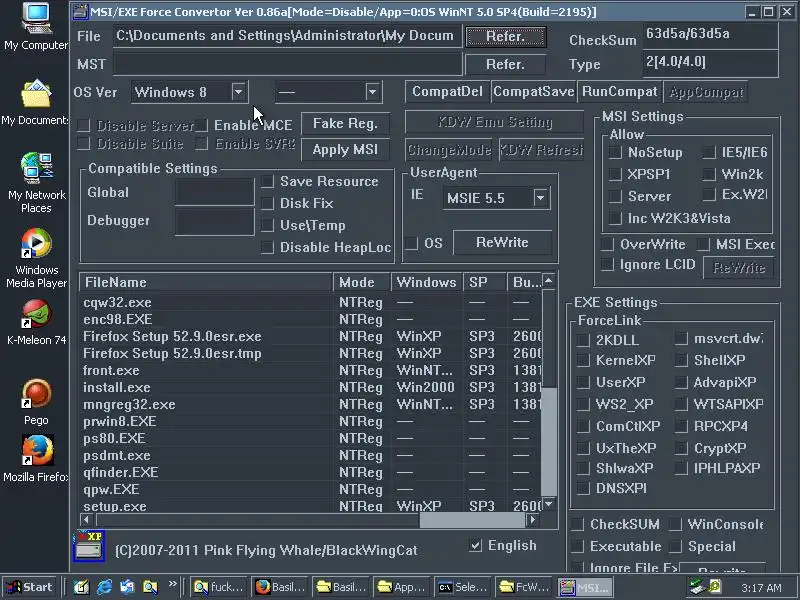Click the Fake Reg. button
Viewport: 800px width, 600px height.
345,124
